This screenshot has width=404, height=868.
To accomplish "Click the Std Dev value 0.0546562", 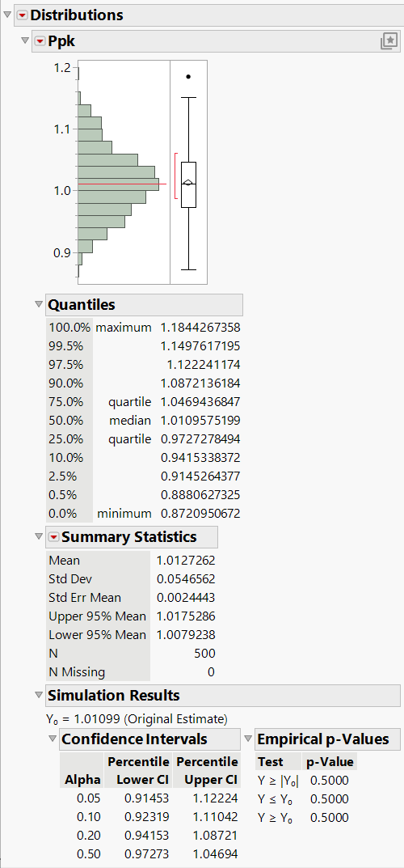I will (187, 579).
